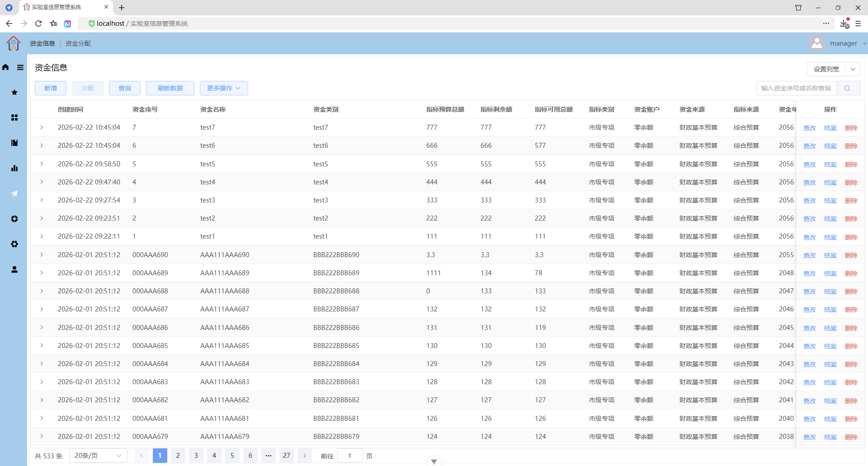Click the 资金名称 column header

[213, 109]
